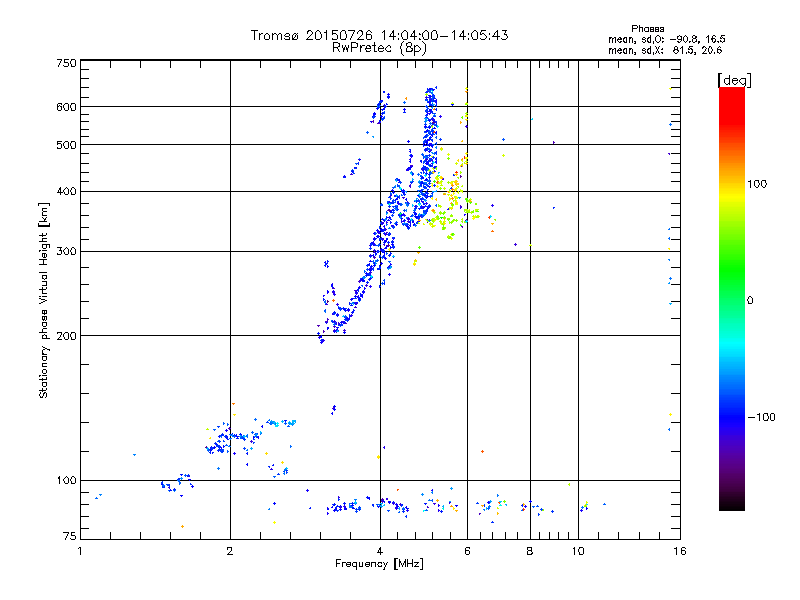Click the x-axis '8' tick label
800x600 pixels.
coord(530,551)
